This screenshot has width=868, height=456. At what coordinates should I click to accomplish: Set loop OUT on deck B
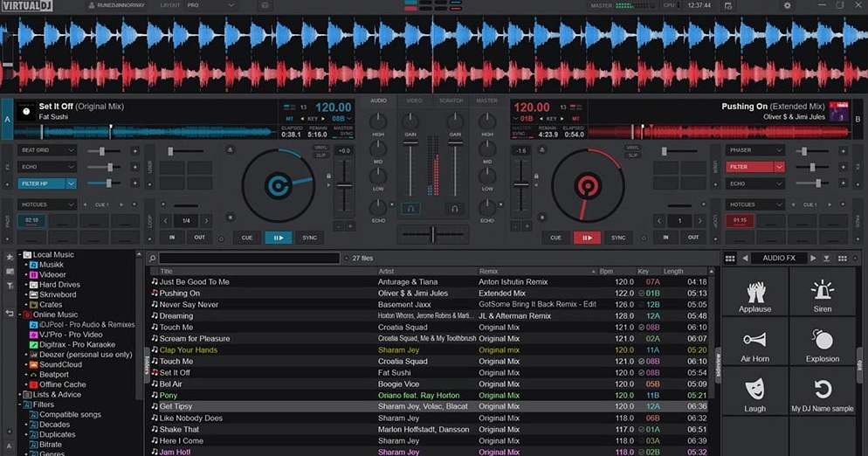[693, 238]
